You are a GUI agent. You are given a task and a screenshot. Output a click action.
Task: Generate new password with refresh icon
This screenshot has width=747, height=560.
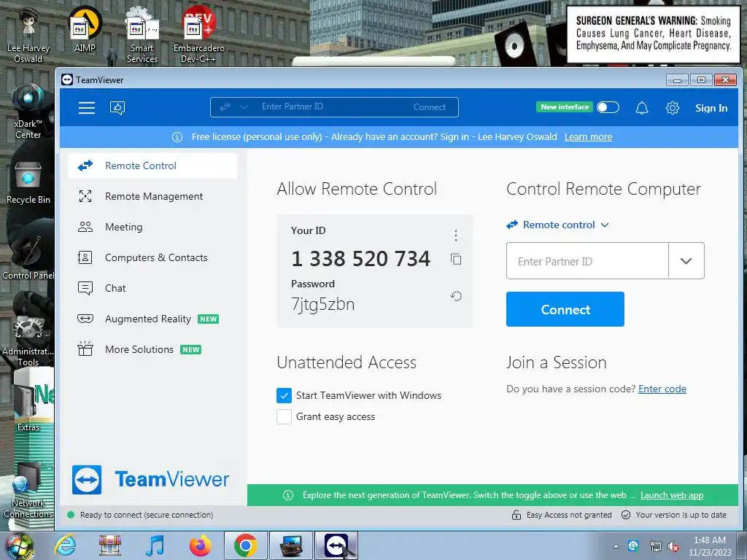pos(455,296)
